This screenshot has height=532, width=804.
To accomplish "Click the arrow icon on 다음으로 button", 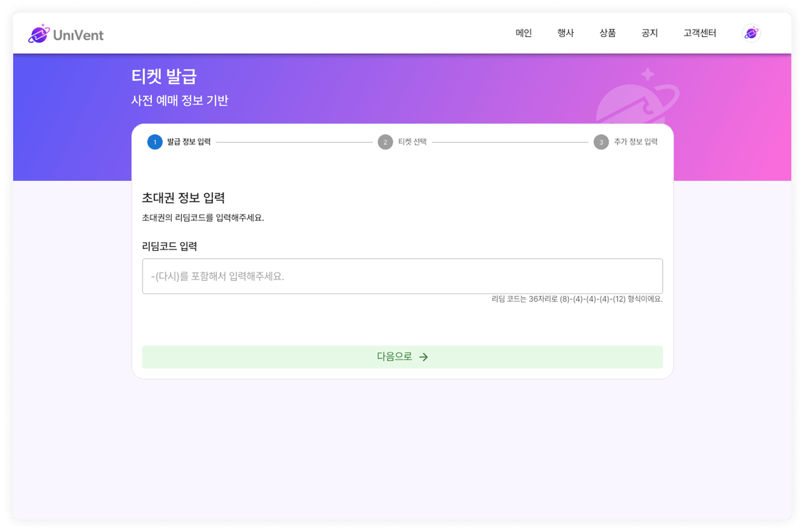I will pyautogui.click(x=424, y=357).
